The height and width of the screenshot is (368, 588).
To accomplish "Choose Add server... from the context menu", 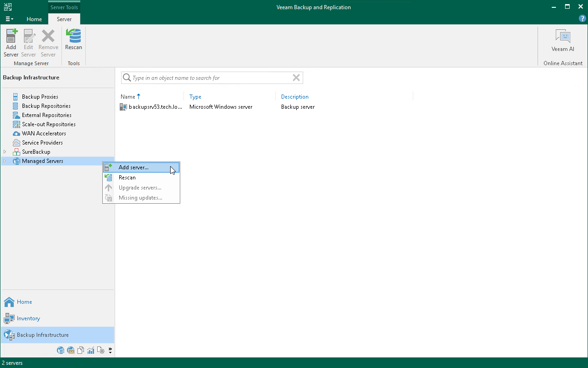I will [x=141, y=167].
